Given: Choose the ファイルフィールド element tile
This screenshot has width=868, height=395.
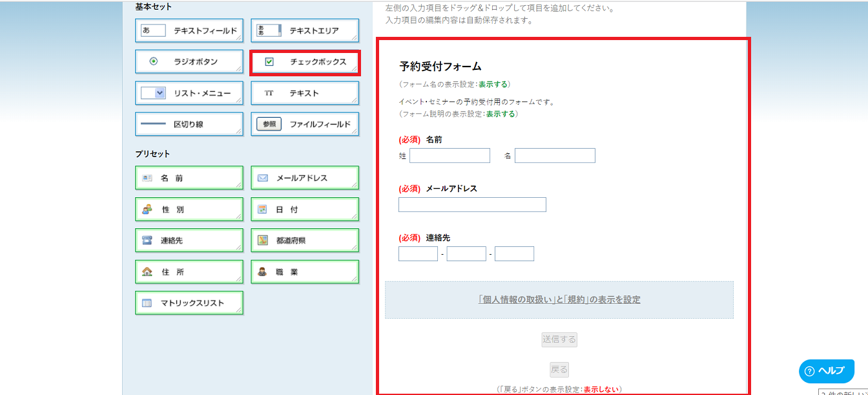Looking at the screenshot, I should [x=305, y=124].
